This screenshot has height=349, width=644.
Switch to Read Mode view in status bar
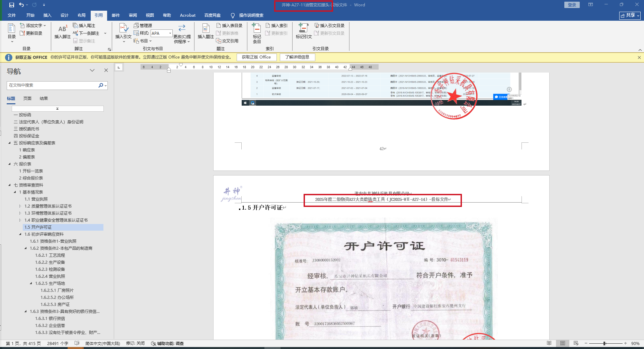click(x=549, y=343)
